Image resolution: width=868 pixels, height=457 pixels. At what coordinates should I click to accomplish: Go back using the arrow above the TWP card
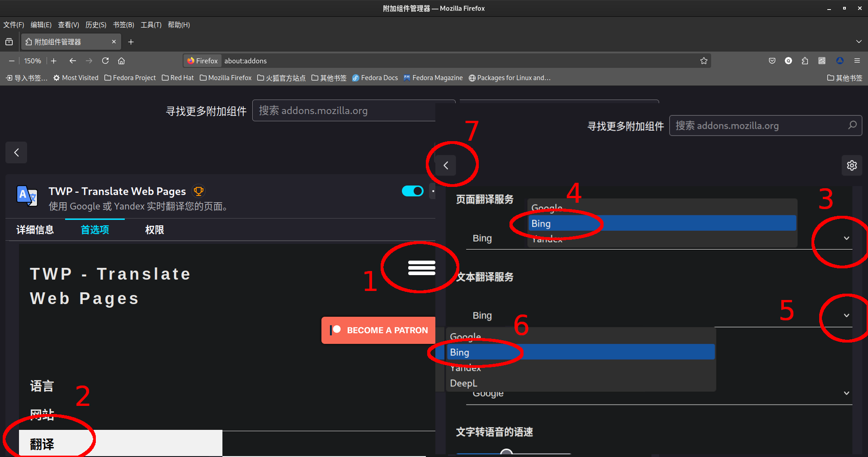pos(16,152)
